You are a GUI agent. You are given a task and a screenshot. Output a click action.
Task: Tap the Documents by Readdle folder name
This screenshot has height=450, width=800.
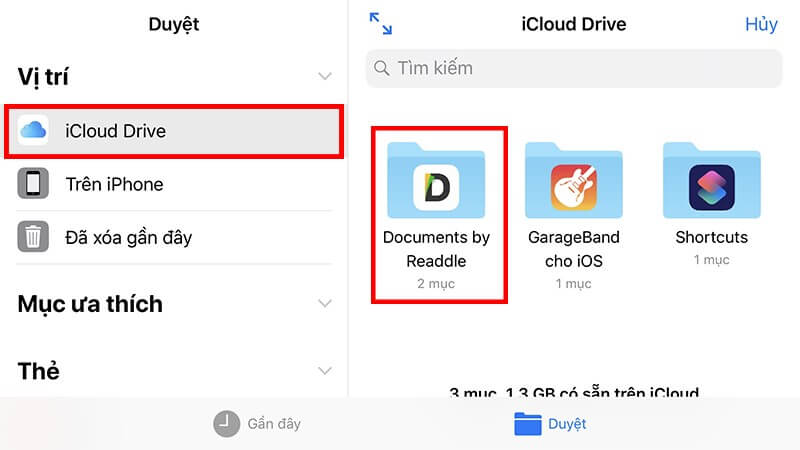(436, 249)
